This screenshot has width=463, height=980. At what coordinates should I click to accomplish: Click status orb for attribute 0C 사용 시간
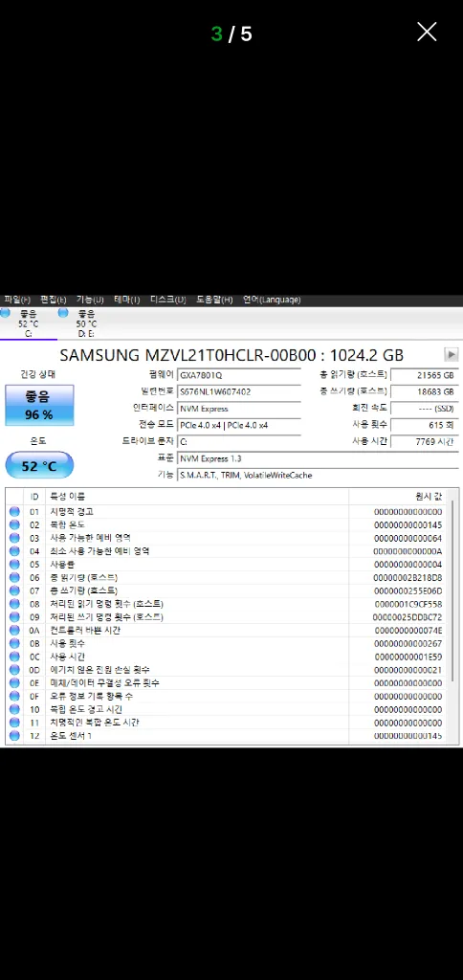(14, 657)
